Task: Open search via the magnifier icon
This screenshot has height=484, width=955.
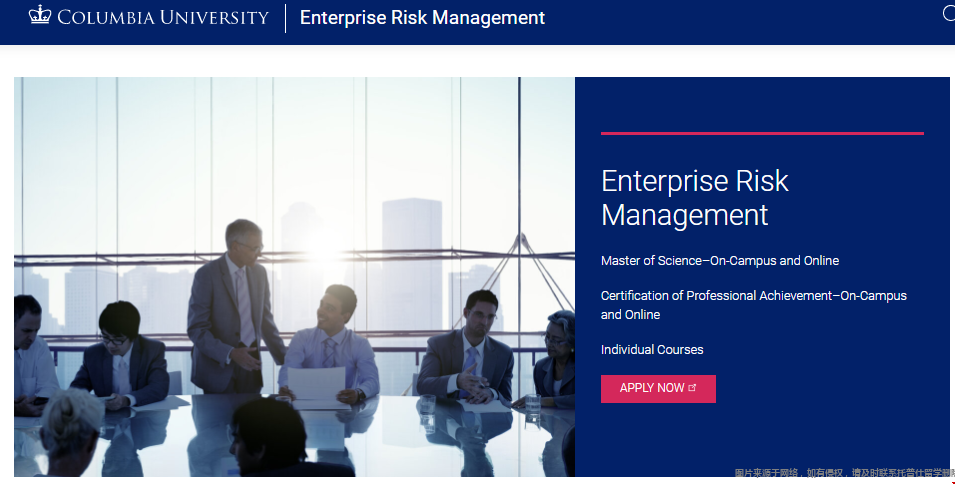Action: (949, 14)
